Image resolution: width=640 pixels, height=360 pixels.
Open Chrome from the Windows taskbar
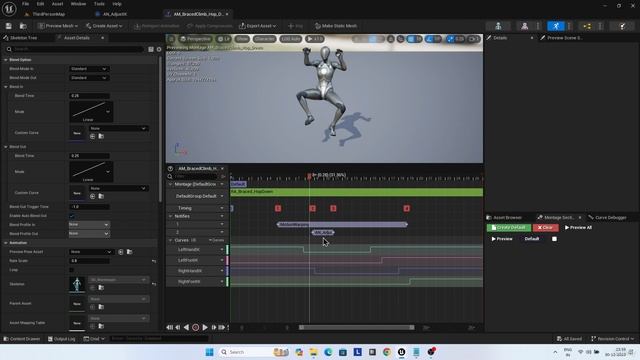[387, 352]
